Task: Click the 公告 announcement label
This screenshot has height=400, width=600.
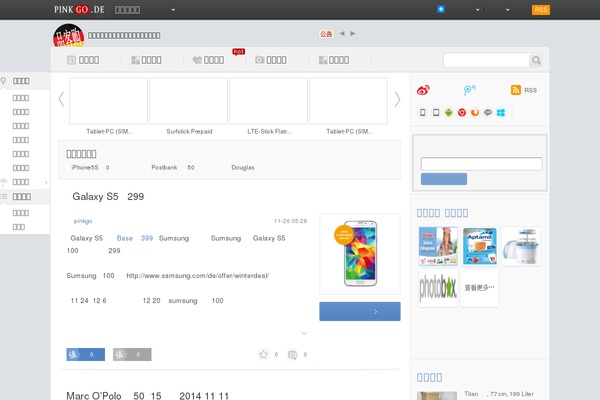Action: click(x=326, y=34)
